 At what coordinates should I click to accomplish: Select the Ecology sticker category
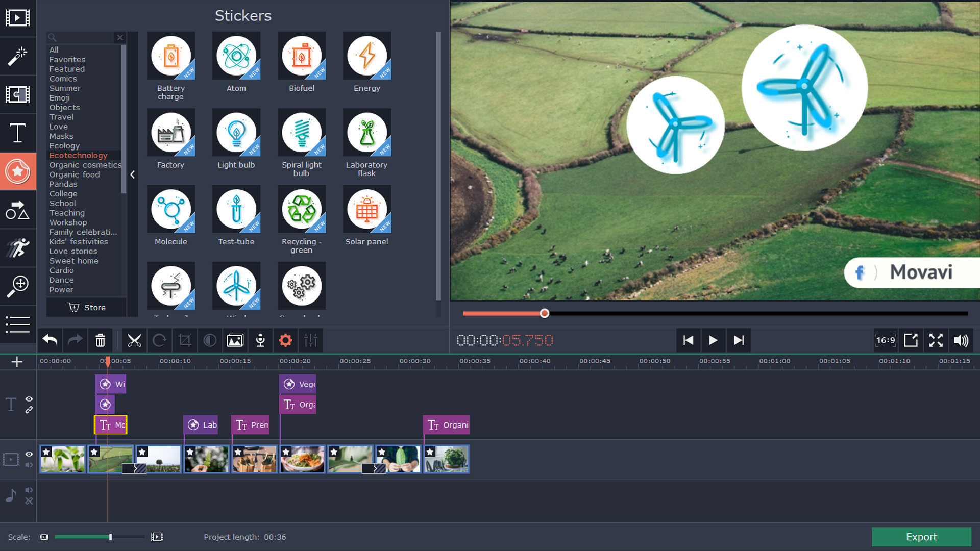pyautogui.click(x=64, y=145)
